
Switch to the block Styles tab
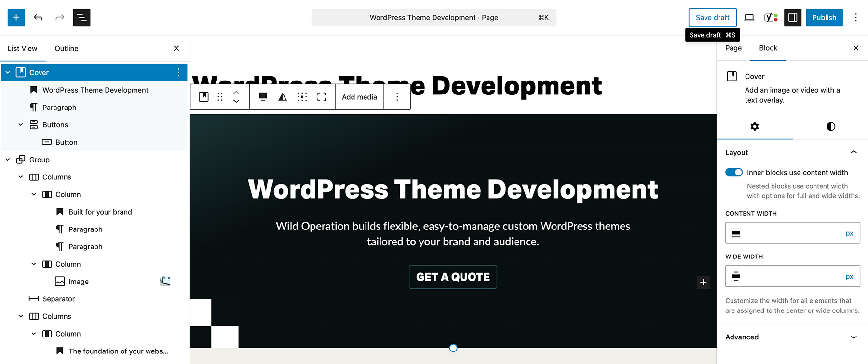point(830,126)
